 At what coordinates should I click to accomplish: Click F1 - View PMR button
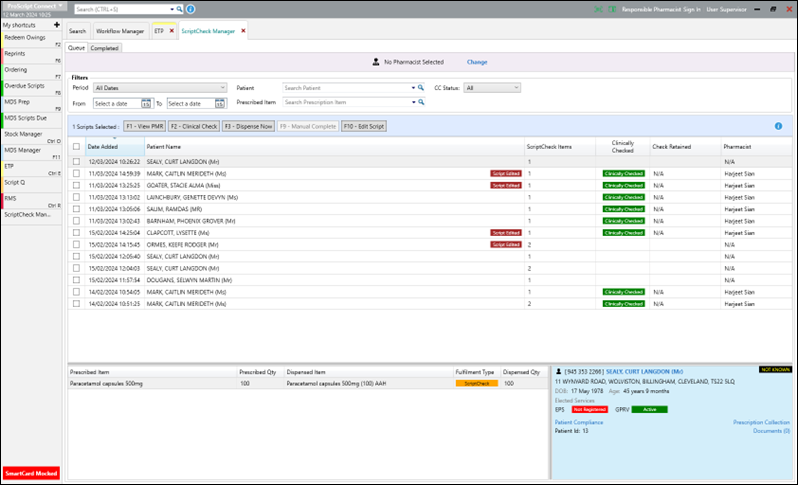coord(145,126)
